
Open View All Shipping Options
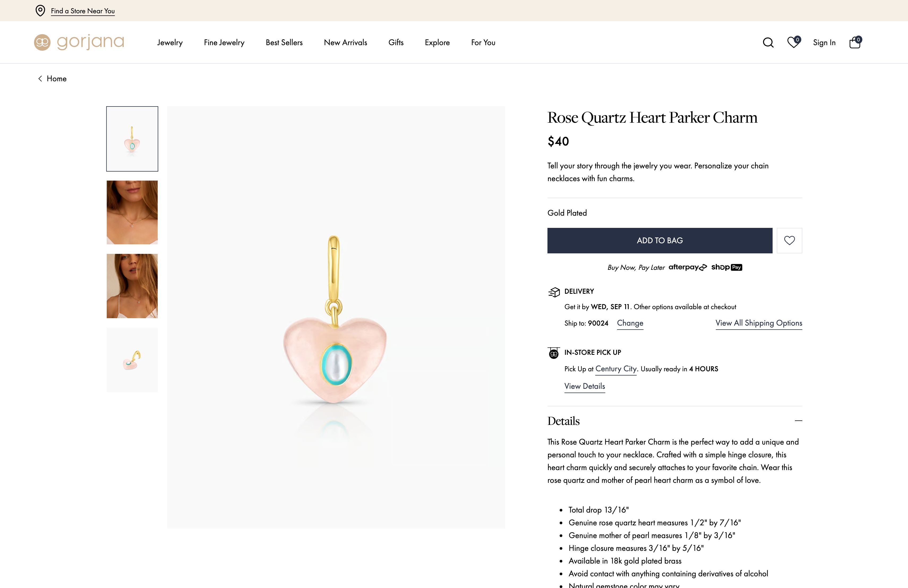tap(759, 323)
